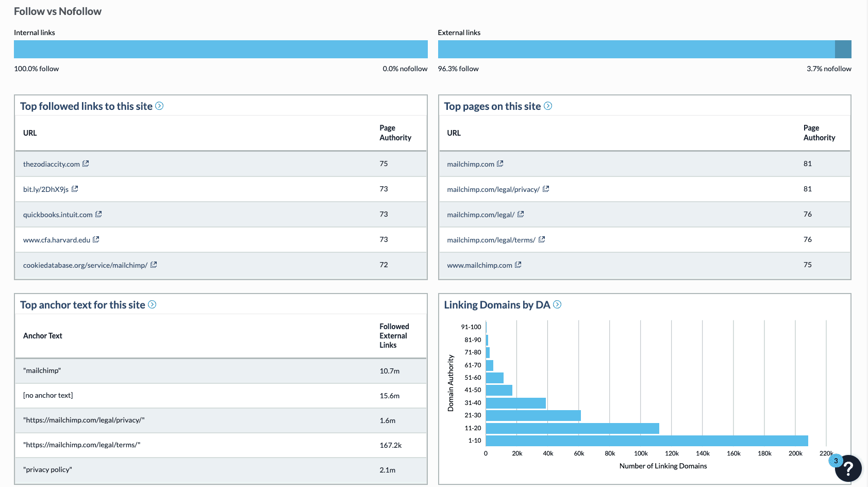Visit the www.mailchimp.com page link
Screen dimensions: 868x487
(x=479, y=265)
